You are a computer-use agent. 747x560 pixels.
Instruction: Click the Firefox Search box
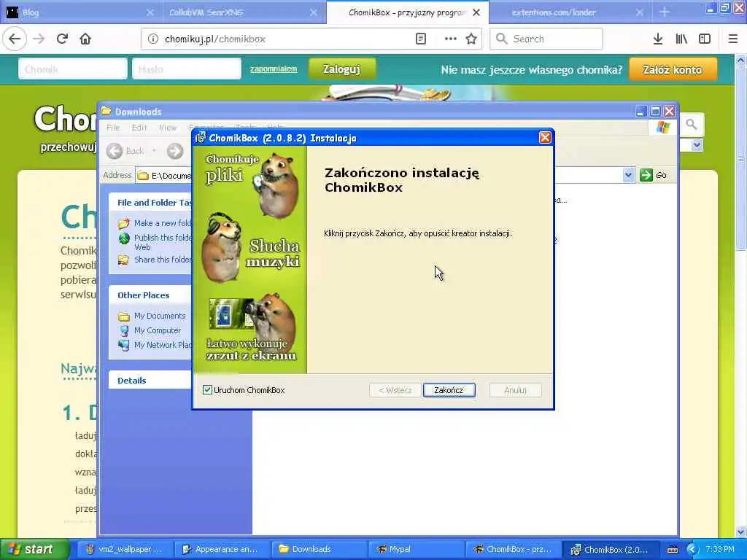[x=546, y=39]
